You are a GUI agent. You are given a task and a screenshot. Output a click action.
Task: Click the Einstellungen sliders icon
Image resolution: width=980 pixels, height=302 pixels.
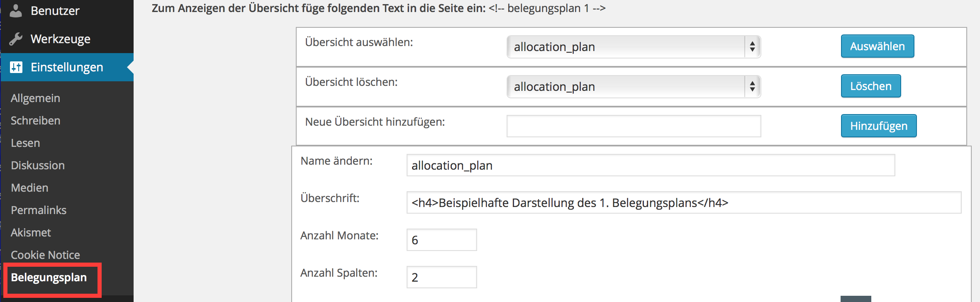[x=16, y=67]
